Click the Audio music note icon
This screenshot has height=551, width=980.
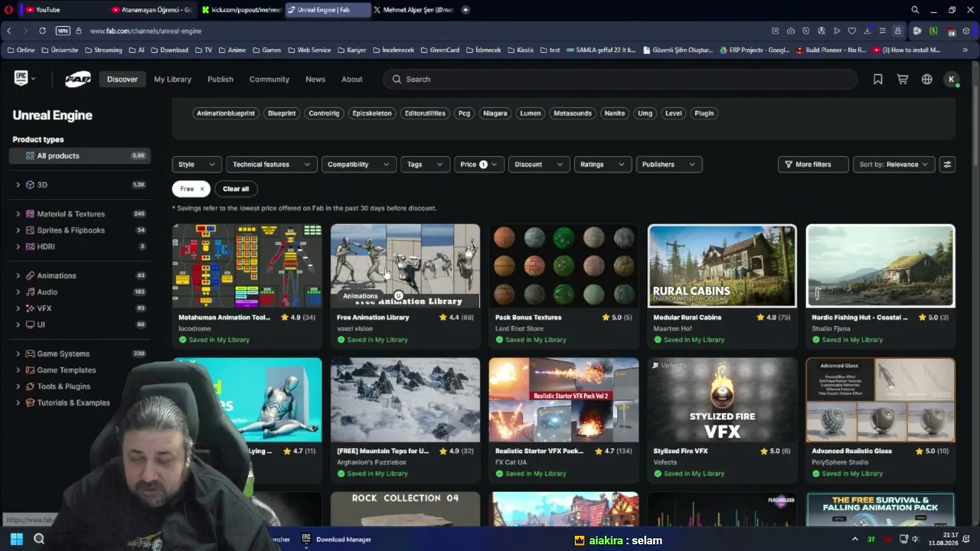coord(31,292)
